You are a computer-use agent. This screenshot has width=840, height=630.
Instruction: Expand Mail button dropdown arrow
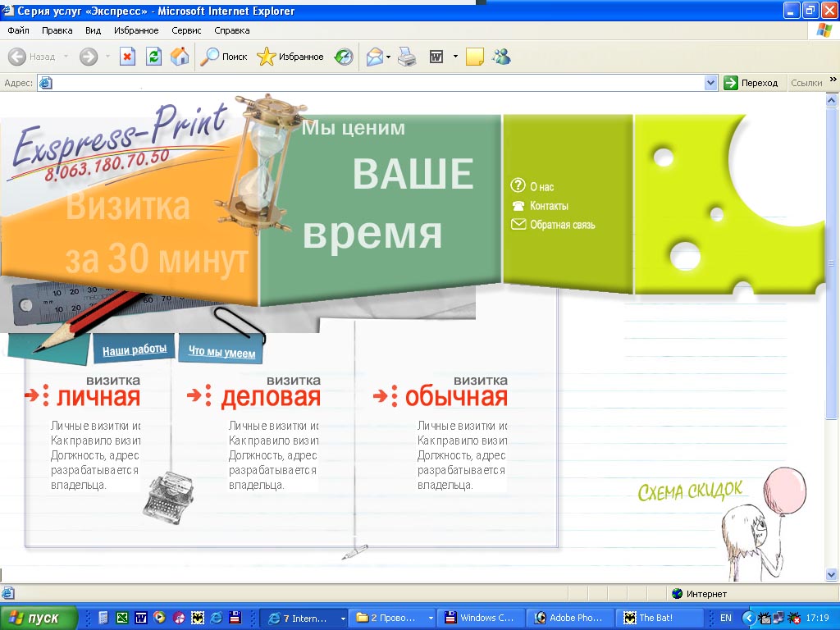pos(388,57)
